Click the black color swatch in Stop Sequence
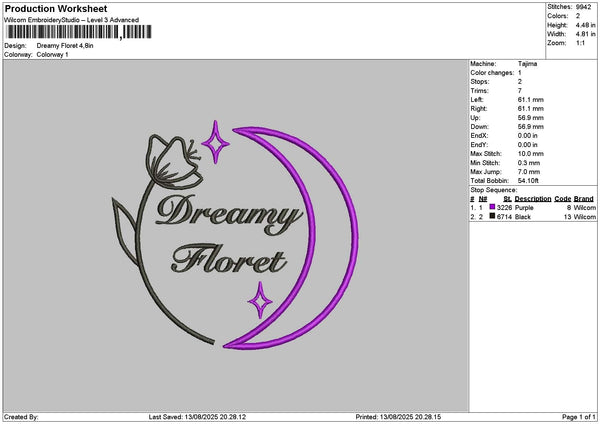Screen dimensions: 600x424 [493, 216]
